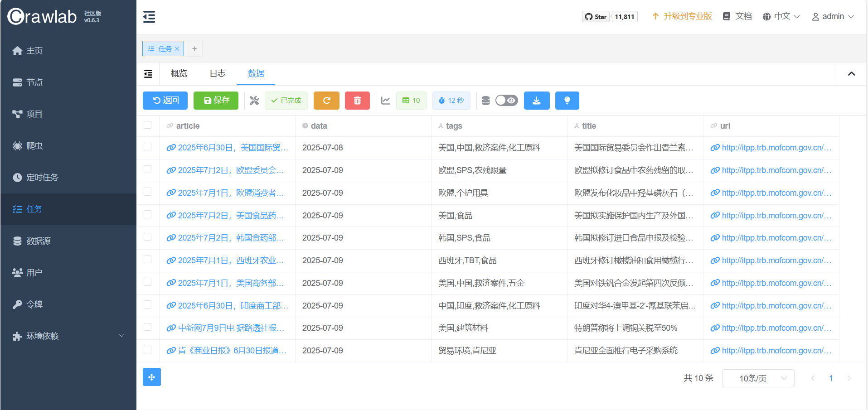Check the first data row's checkbox
The image size is (868, 410).
(147, 147)
